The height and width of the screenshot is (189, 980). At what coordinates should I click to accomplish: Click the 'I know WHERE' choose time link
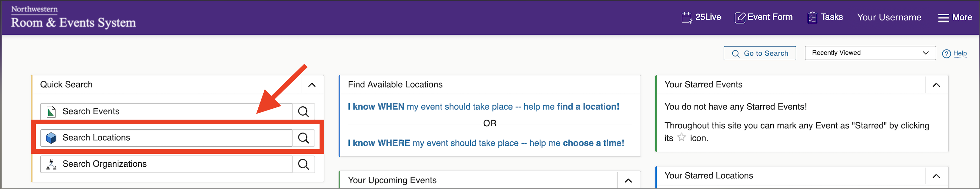tap(486, 143)
